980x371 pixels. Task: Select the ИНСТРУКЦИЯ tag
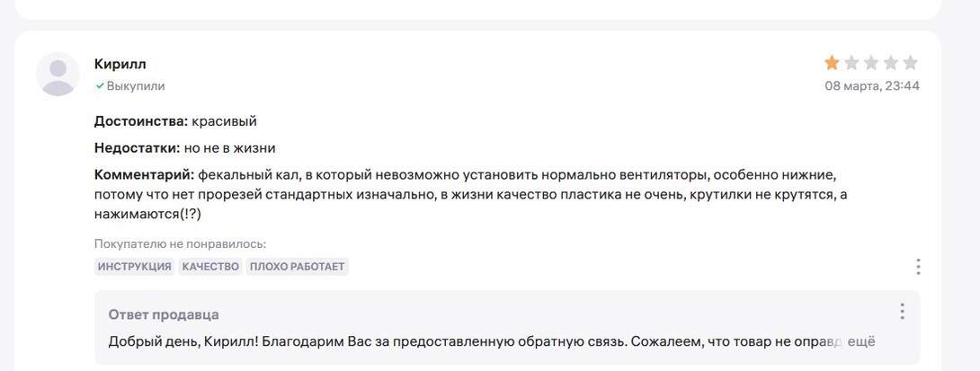(x=135, y=267)
